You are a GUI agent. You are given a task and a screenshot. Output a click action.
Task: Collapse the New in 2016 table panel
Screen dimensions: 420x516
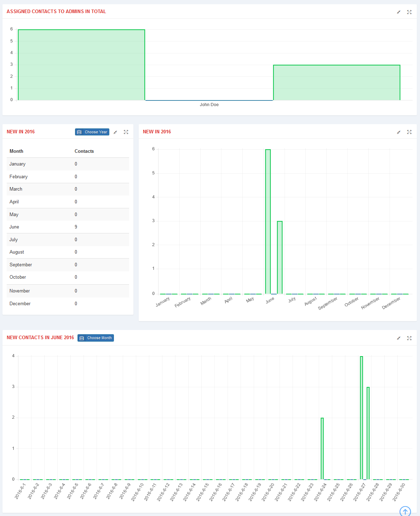click(115, 132)
